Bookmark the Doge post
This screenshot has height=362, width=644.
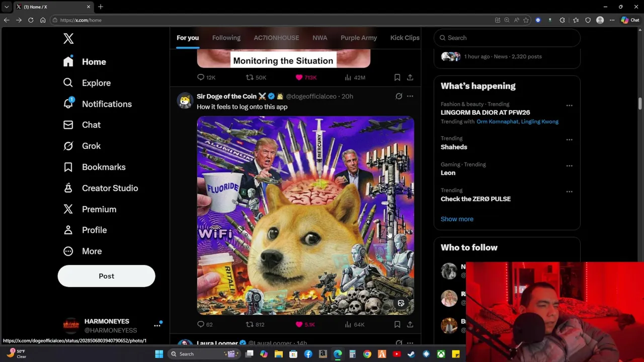click(397, 324)
